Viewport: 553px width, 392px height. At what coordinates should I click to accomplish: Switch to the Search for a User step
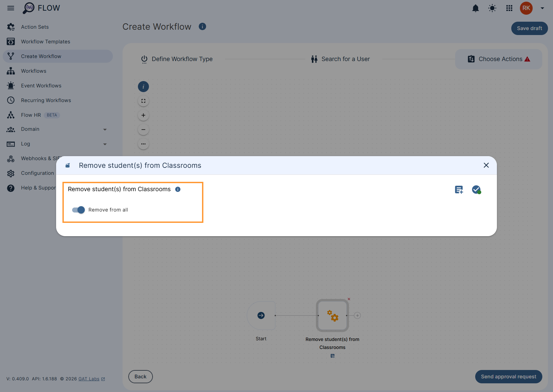point(340,59)
